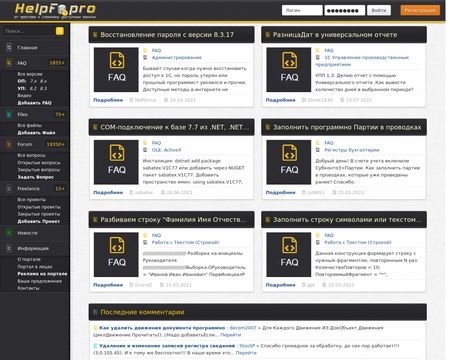The height and width of the screenshot is (360, 450).
Task: Click Подробнее on Заполнить программно Партии card
Action: [281, 192]
